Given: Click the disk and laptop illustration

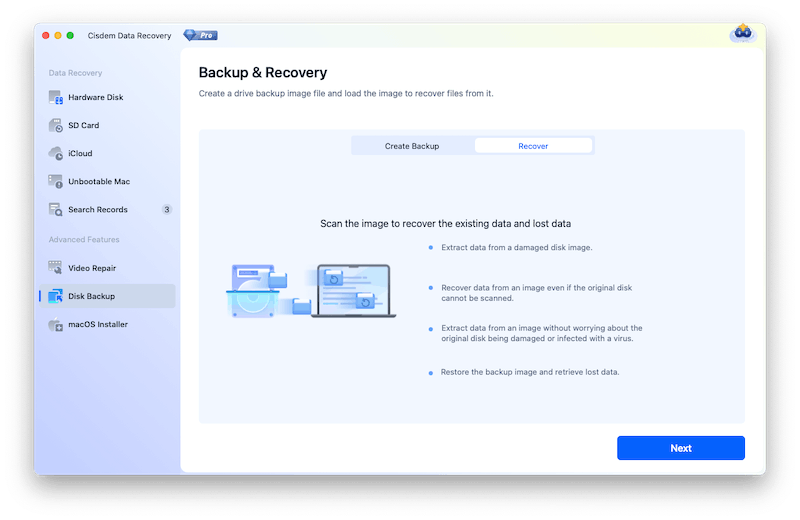Looking at the screenshot, I should tap(311, 291).
